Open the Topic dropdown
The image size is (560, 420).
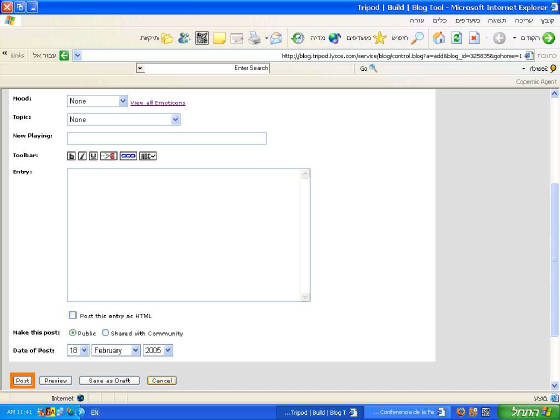[x=124, y=119]
